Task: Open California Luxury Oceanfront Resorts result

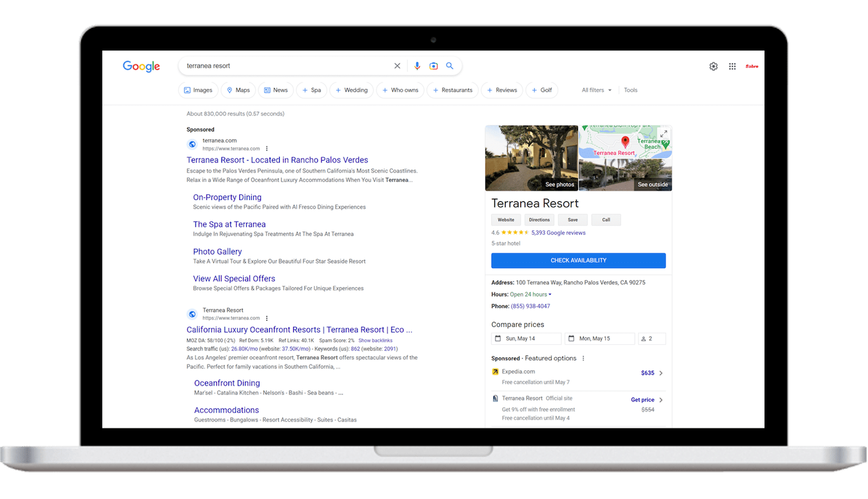Action: click(299, 329)
